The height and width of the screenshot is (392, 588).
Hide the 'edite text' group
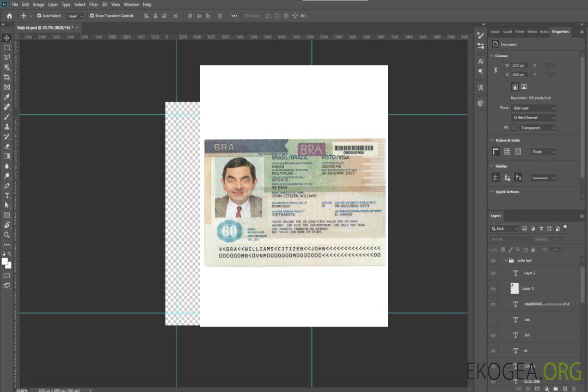493,261
